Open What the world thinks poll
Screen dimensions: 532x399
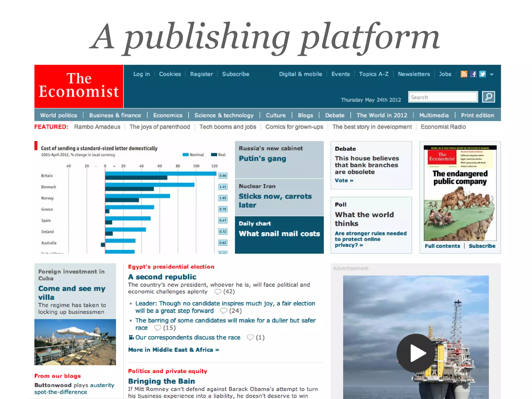[364, 219]
